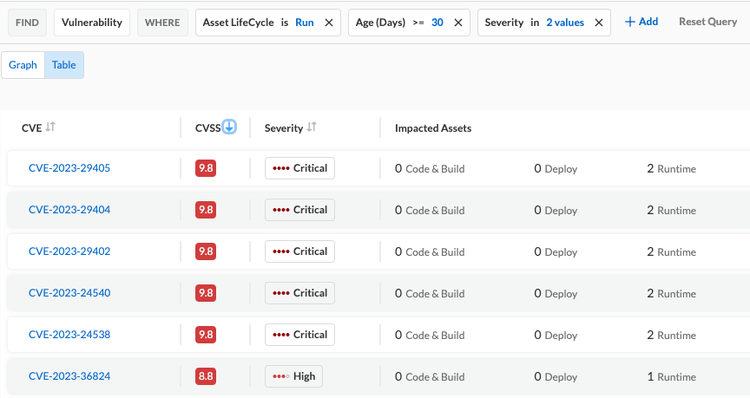This screenshot has height=398, width=750.
Task: Click High severity badge for CVE-2023-36824
Action: [294, 376]
